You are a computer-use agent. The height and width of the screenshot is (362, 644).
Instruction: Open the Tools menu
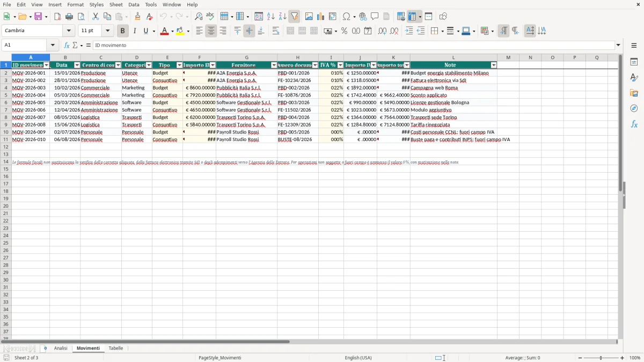(x=151, y=4)
